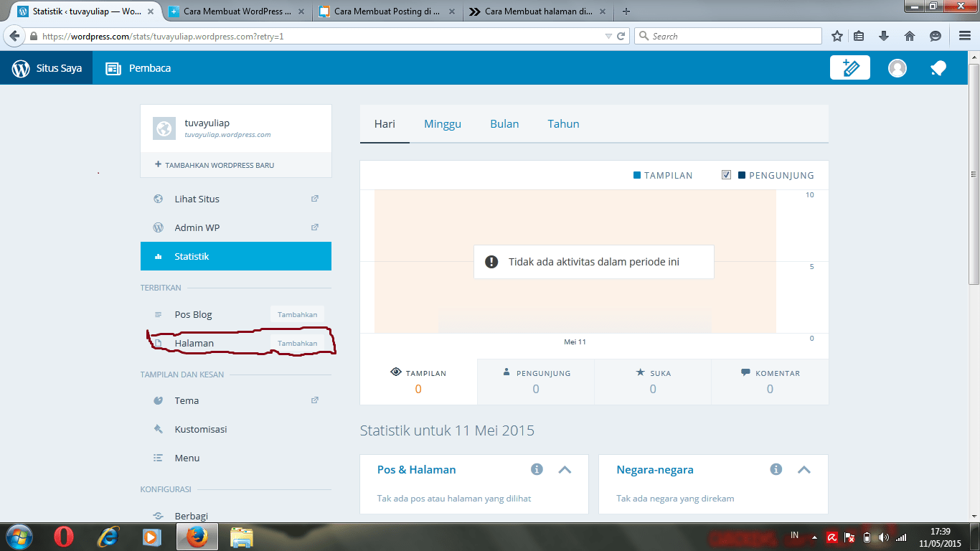Open the new post pencil icon
The height and width of the screenshot is (551, 980).
850,68
